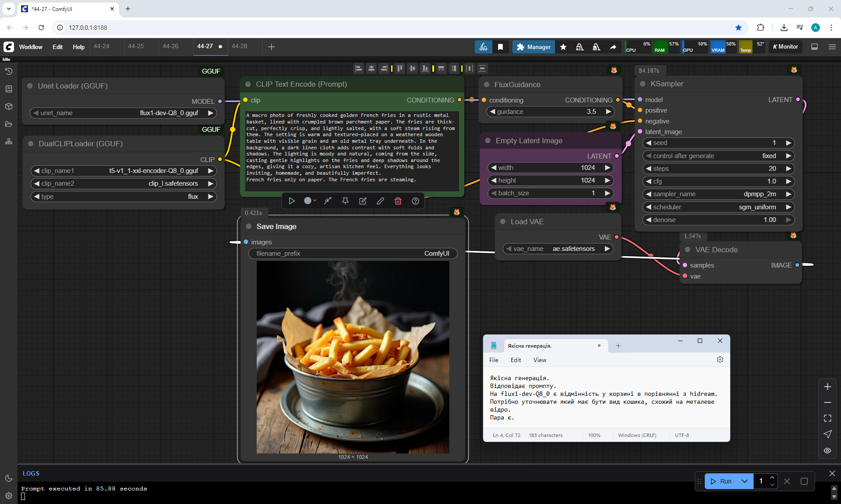The width and height of the screenshot is (841, 504).
Task: Click the align top edges icon
Action: 399,68
